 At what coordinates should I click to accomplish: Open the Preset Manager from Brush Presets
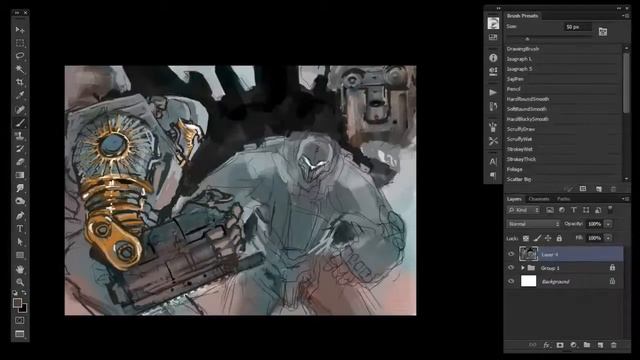click(583, 189)
